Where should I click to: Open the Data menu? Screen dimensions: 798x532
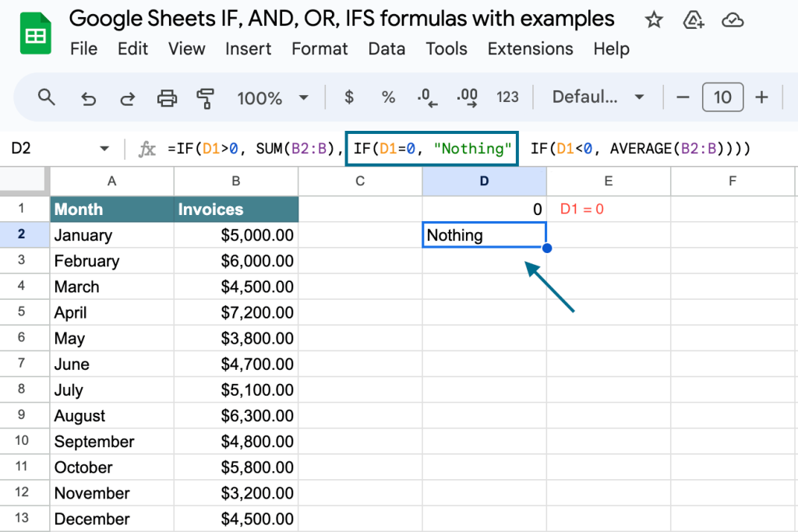(387, 49)
